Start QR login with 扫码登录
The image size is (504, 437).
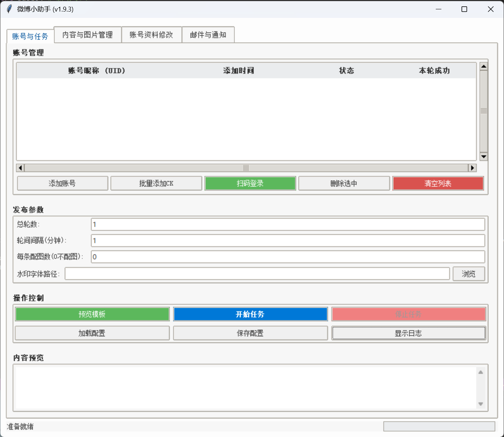(x=250, y=183)
